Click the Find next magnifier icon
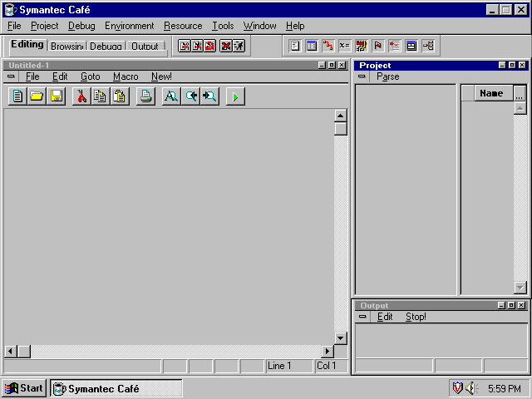 coord(209,96)
